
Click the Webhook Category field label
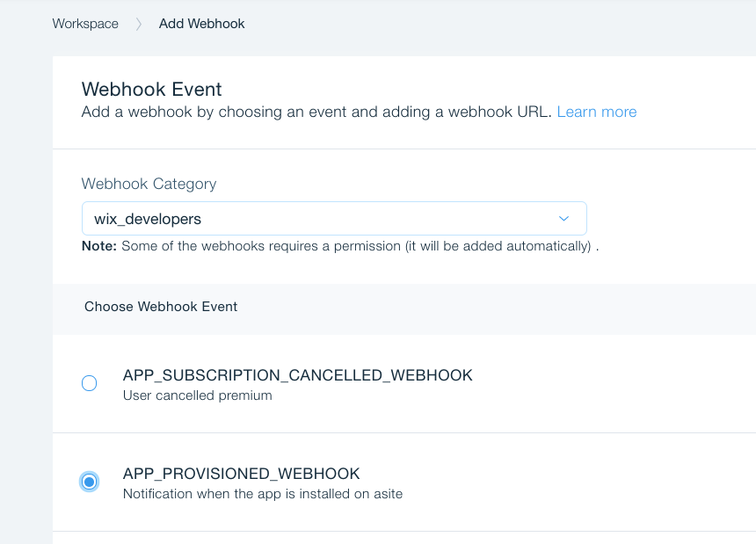(149, 184)
